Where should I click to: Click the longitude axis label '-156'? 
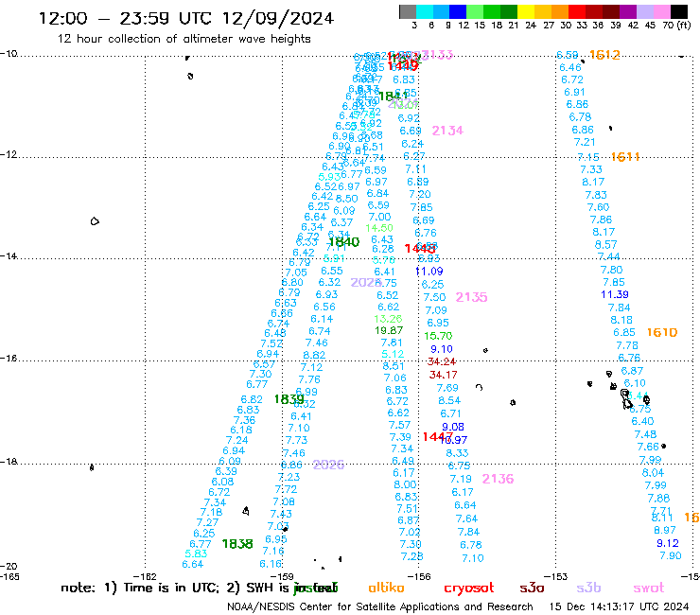(420, 576)
